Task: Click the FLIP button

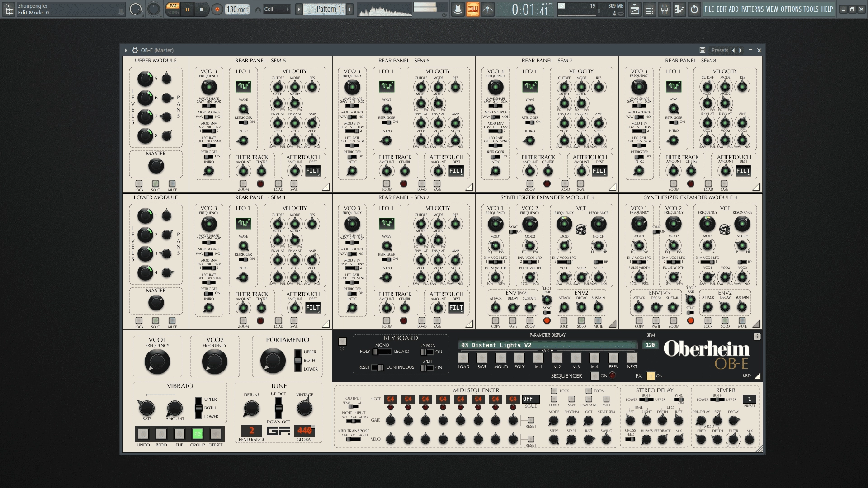Action: click(x=179, y=434)
